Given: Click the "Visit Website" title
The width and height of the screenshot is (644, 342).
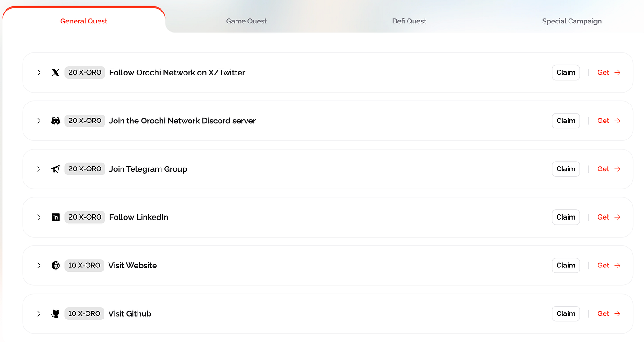Looking at the screenshot, I should [132, 266].
